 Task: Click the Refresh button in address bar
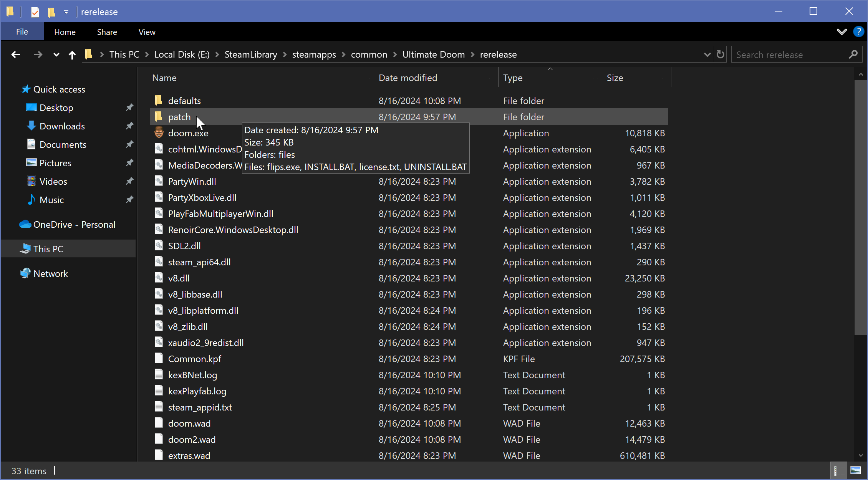(721, 55)
